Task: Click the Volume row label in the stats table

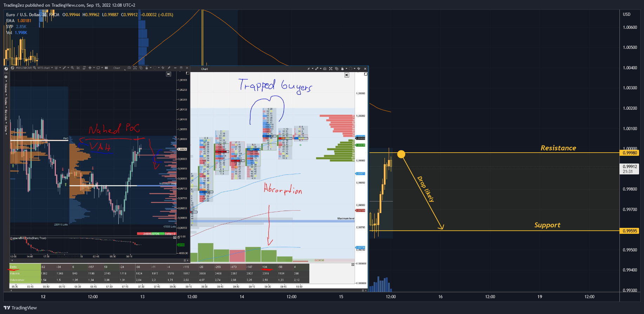Action: (x=15, y=273)
